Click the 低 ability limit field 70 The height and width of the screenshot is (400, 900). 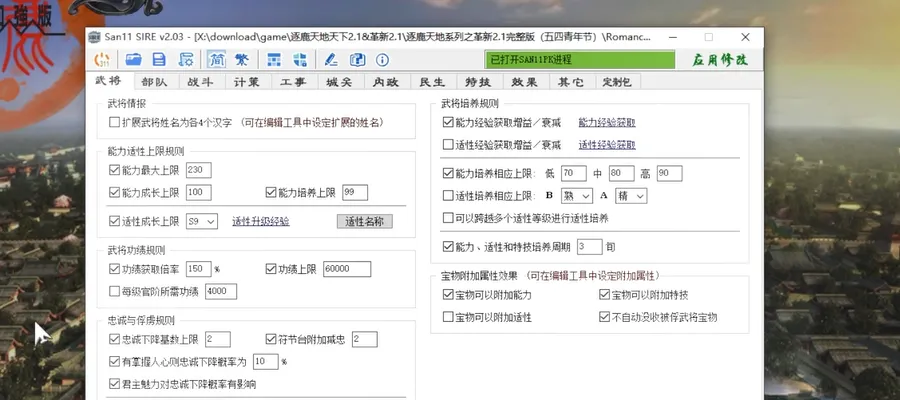click(573, 173)
